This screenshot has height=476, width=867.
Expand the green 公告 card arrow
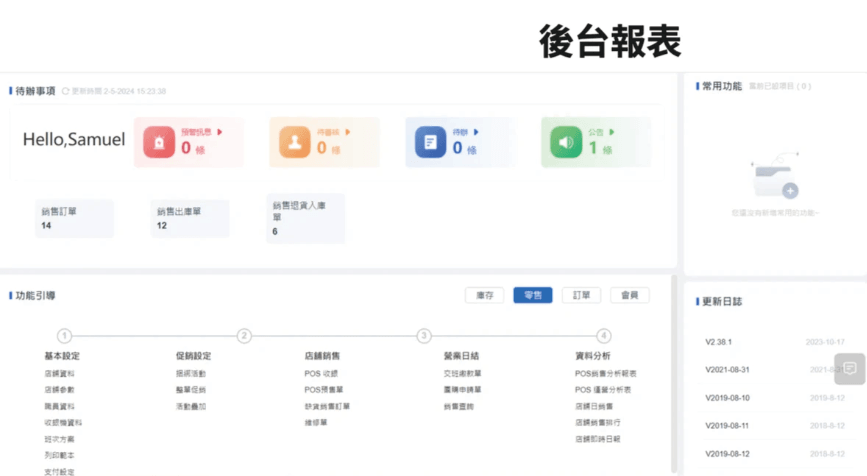pos(612,132)
